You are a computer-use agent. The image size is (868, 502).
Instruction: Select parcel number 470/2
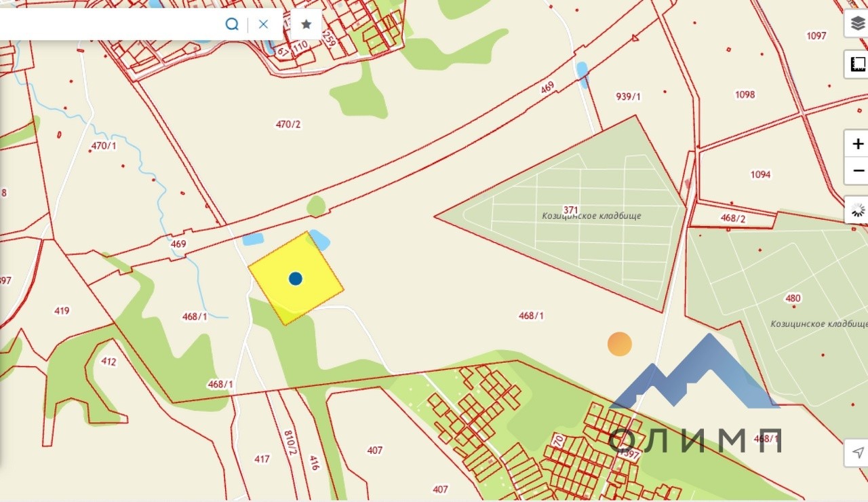pyautogui.click(x=288, y=124)
